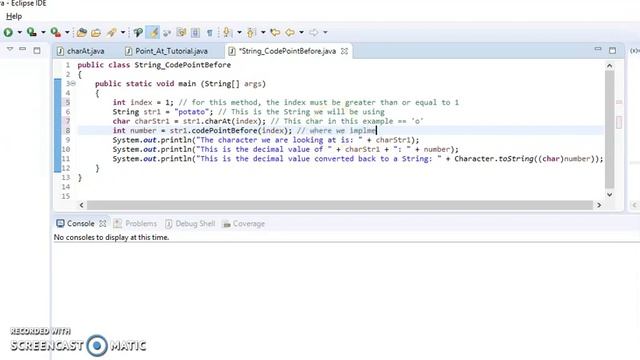
Task: Open Next Annotation dropdown arrow
Action: click(239, 32)
